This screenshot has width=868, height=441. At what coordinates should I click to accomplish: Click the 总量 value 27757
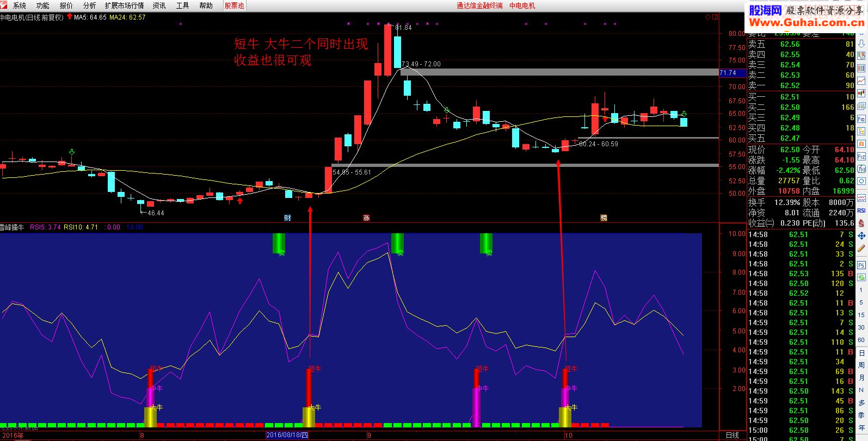click(x=789, y=181)
